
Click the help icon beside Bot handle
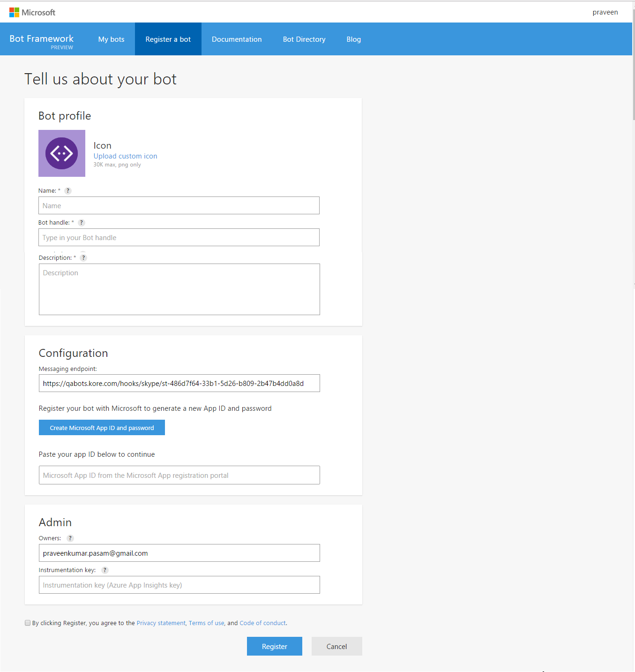point(82,223)
